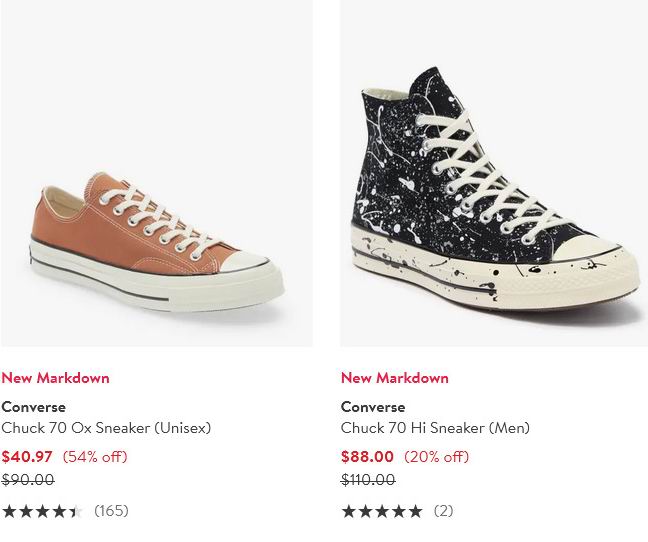Screen dimensions: 648x542
Task: Click the $88.00 sale price
Action: pos(367,457)
